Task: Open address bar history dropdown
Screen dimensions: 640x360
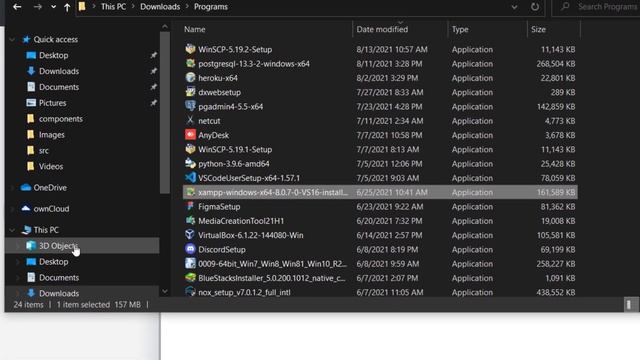Action: 514,7
